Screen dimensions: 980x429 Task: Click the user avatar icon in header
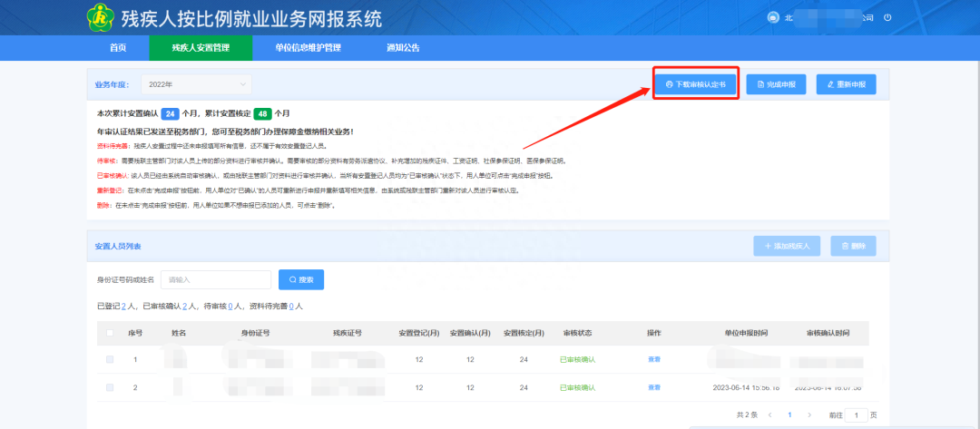click(x=773, y=18)
